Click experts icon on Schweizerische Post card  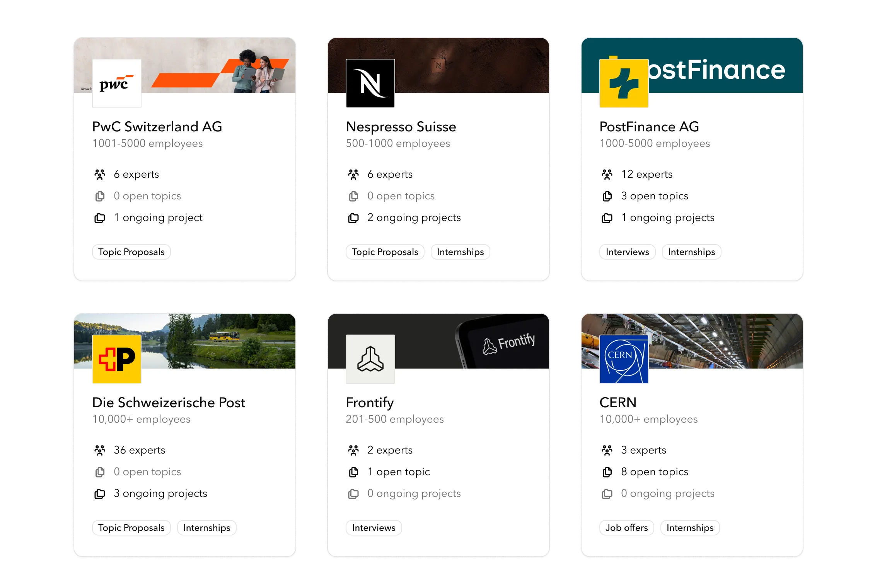(100, 450)
